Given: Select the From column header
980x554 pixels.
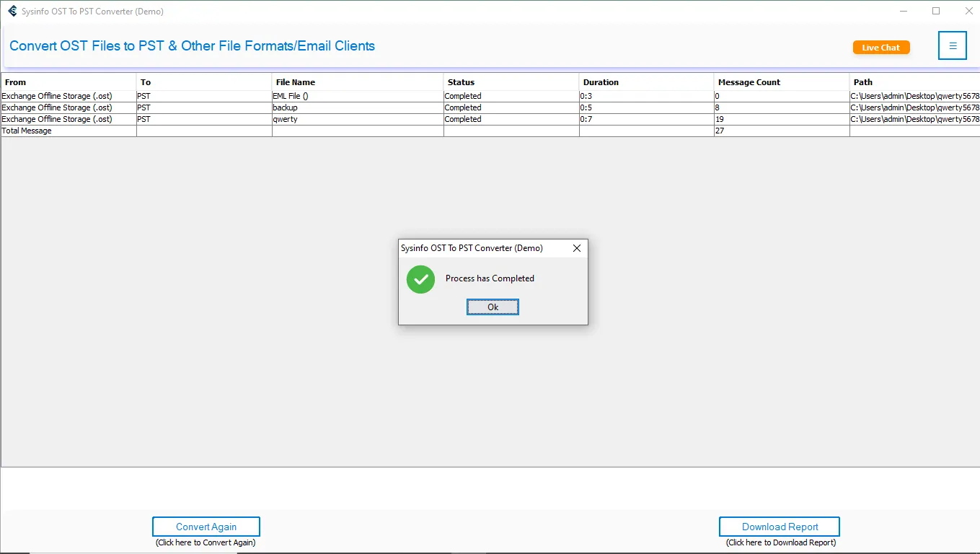Looking at the screenshot, I should pos(69,82).
